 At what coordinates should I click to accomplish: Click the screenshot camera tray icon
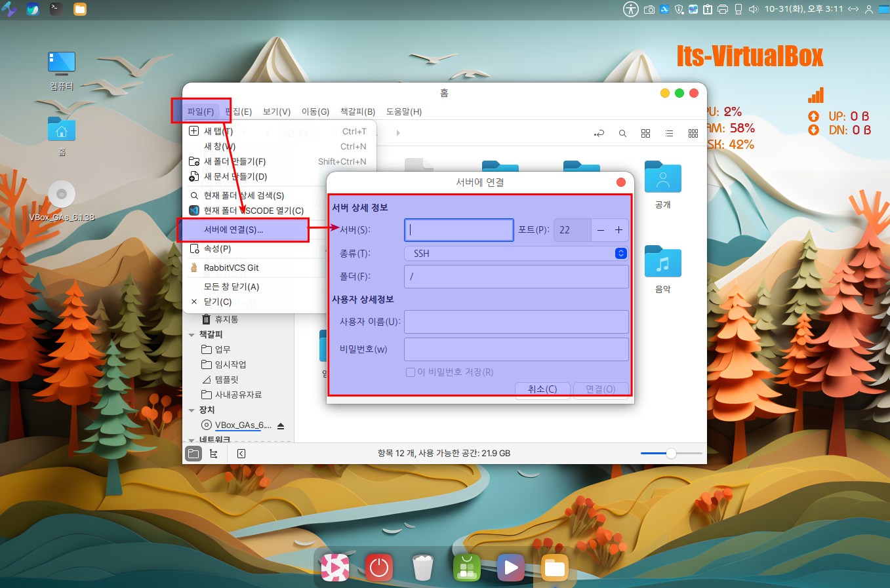[649, 9]
